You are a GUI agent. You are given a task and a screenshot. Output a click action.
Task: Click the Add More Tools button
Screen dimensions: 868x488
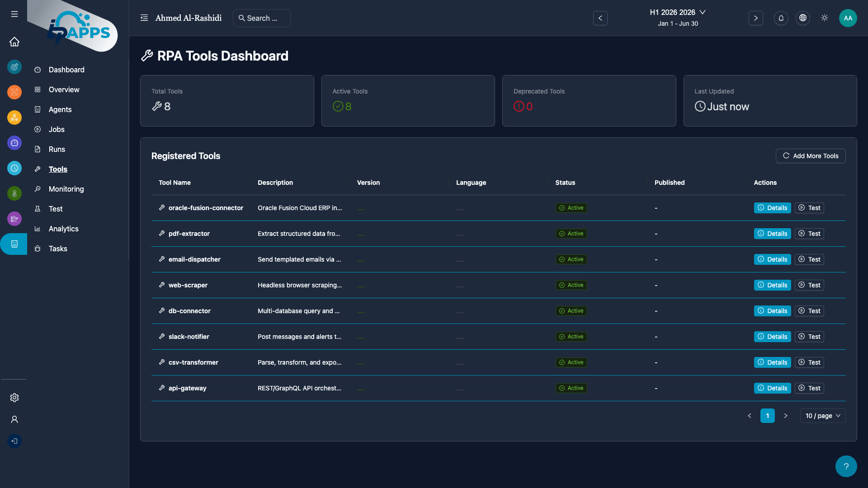[x=810, y=156]
